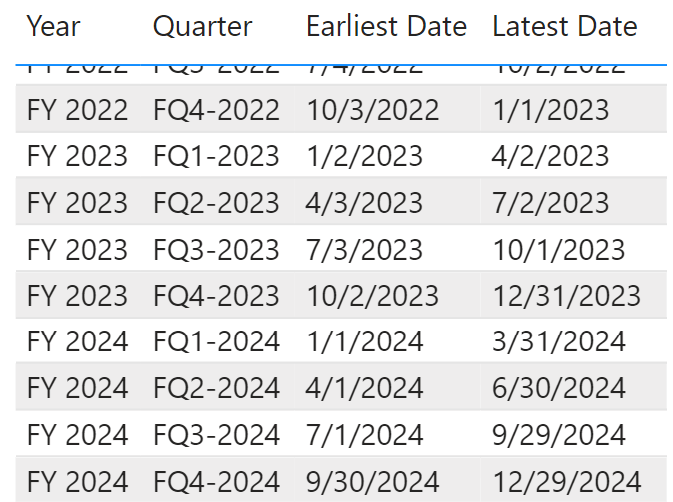This screenshot has width=673, height=502.
Task: Select the FQ4-2023 quarter cell
Action: tap(216, 296)
